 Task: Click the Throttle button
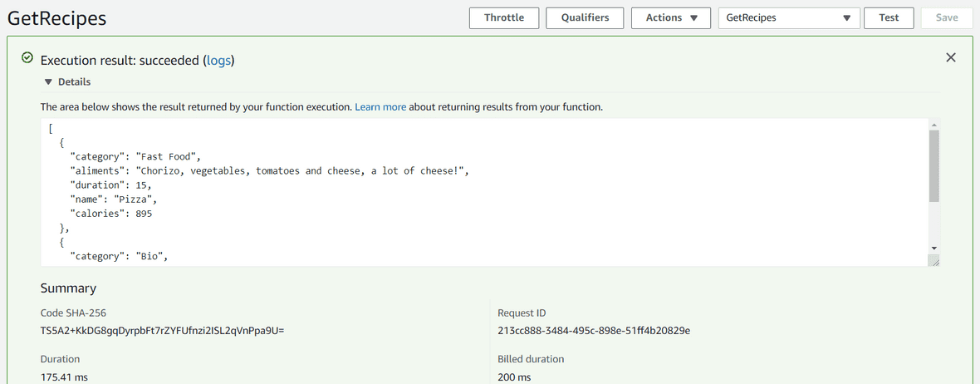click(504, 17)
